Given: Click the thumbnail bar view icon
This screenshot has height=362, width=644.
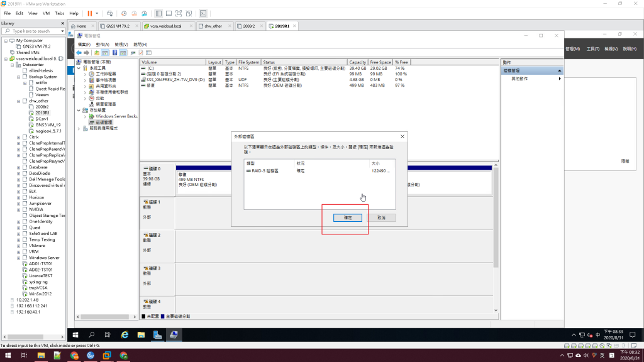Looking at the screenshot, I should (x=169, y=14).
